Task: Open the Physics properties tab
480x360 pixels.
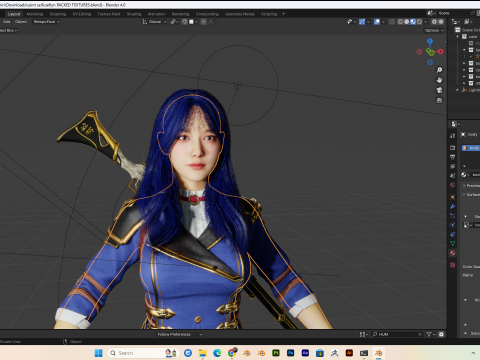Action: [453, 225]
